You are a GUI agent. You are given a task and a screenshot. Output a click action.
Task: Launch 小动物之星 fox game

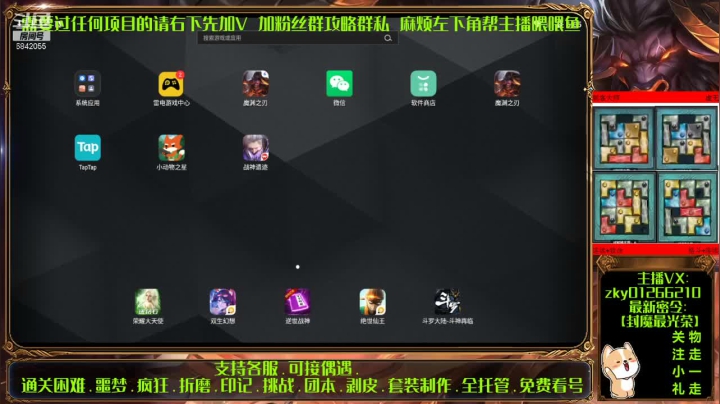tap(171, 148)
